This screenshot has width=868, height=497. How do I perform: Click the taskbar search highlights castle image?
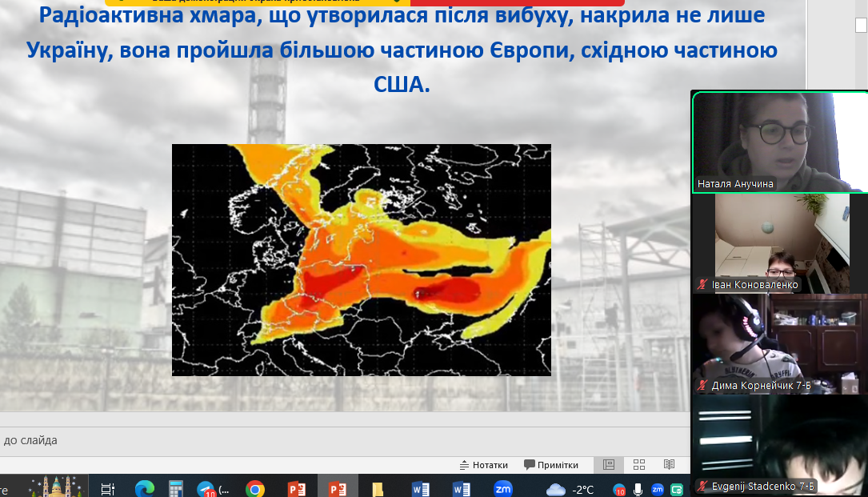tap(57, 486)
